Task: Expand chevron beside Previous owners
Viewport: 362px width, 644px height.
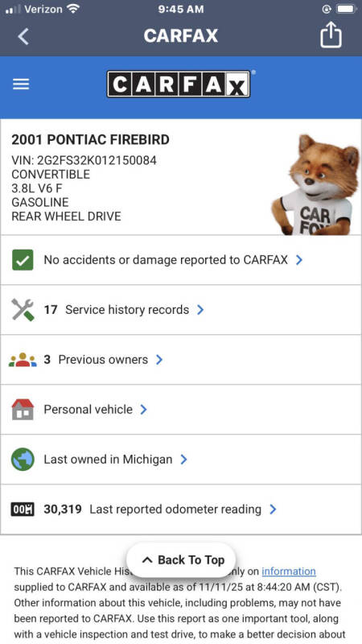Action: [159, 360]
